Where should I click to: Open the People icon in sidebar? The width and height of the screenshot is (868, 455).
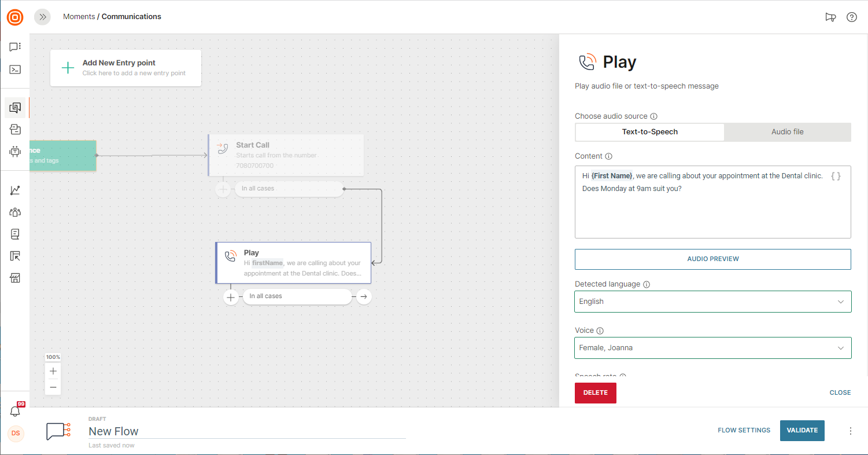15,212
